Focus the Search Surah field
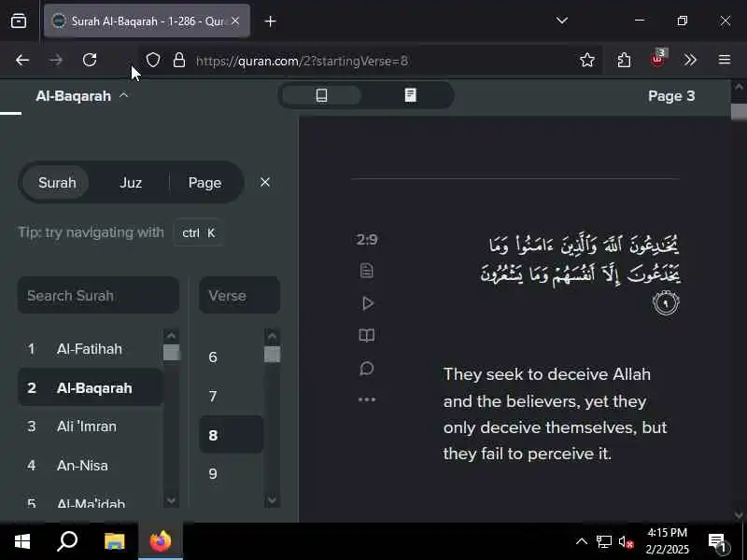 tap(99, 295)
